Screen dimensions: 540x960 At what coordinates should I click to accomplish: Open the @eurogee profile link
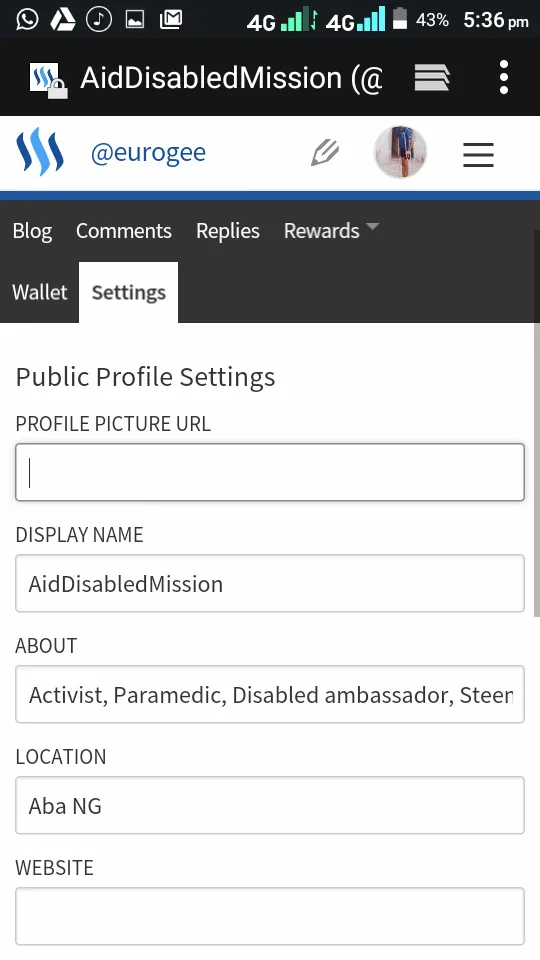[x=148, y=152]
